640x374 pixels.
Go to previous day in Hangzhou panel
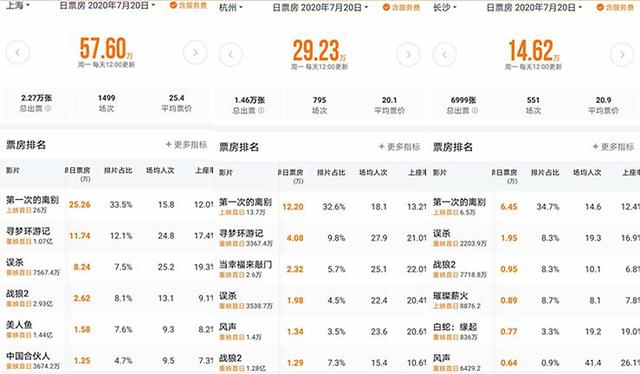click(x=231, y=54)
